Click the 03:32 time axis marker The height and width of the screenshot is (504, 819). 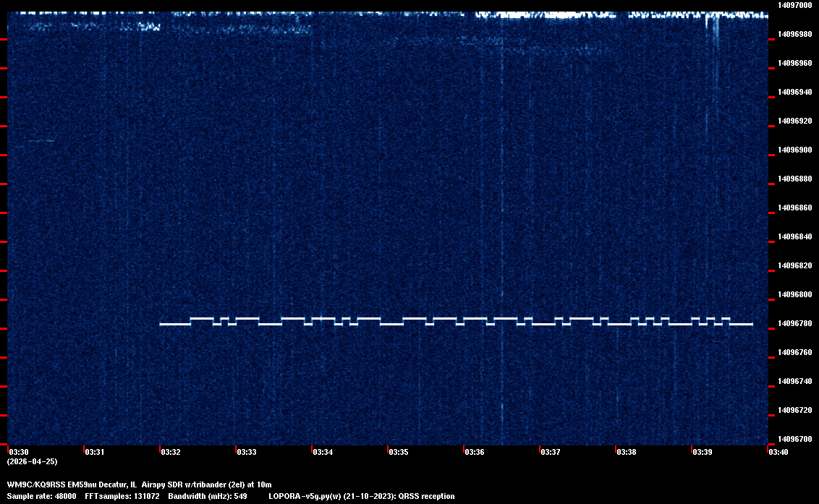(x=171, y=452)
